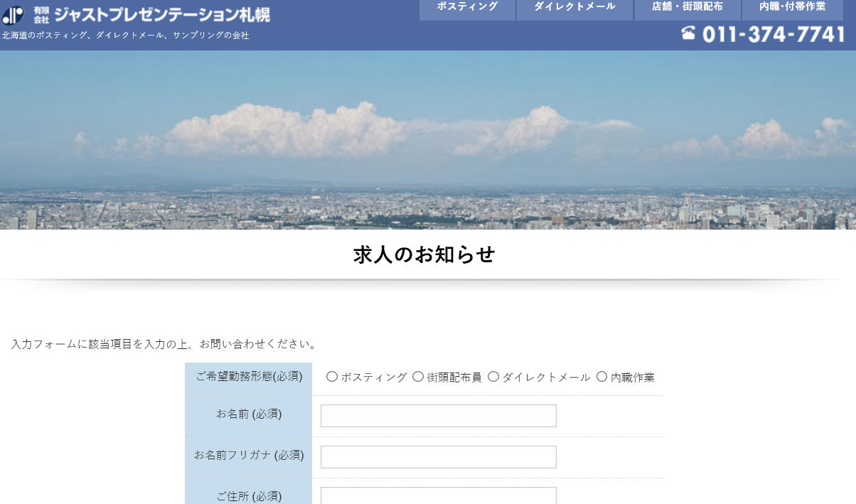The width and height of the screenshot is (856, 504).
Task: Select the ダイレクトメール radio button in form
Action: [x=493, y=377]
